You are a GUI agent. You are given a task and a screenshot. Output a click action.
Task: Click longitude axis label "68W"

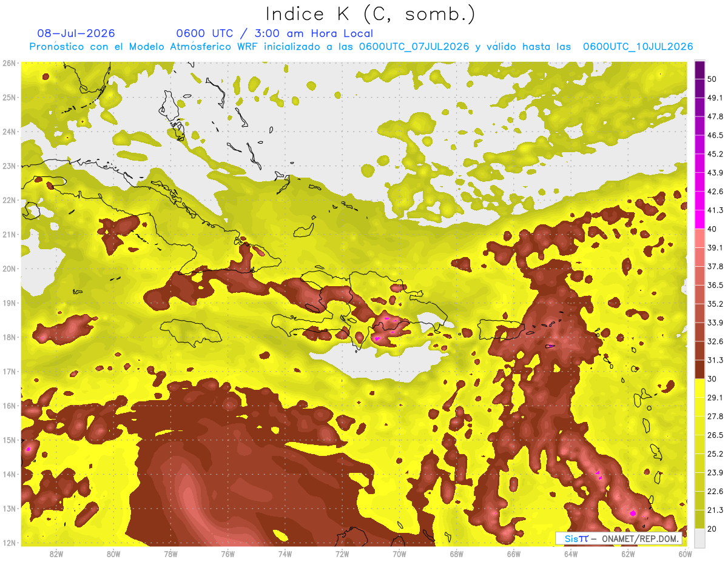457,553
